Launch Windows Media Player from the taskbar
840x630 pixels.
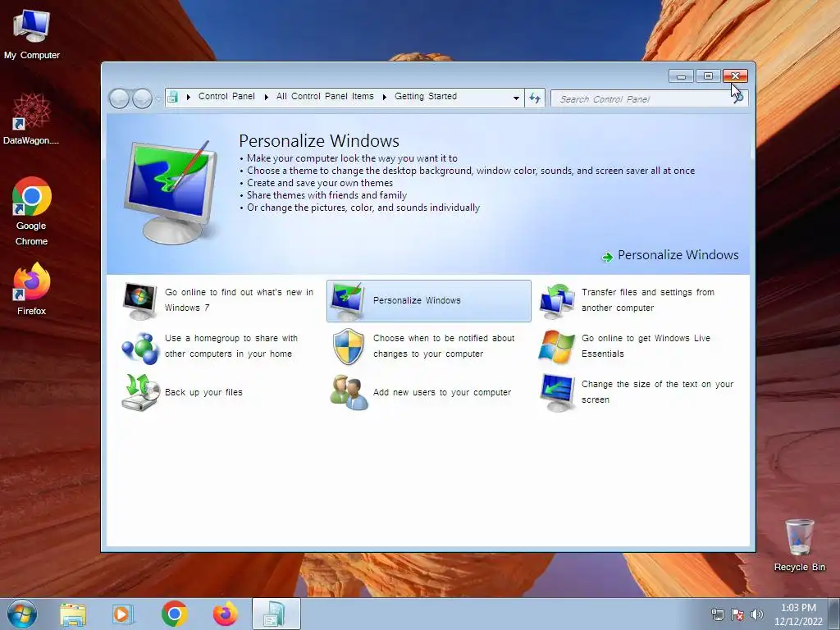pos(123,614)
